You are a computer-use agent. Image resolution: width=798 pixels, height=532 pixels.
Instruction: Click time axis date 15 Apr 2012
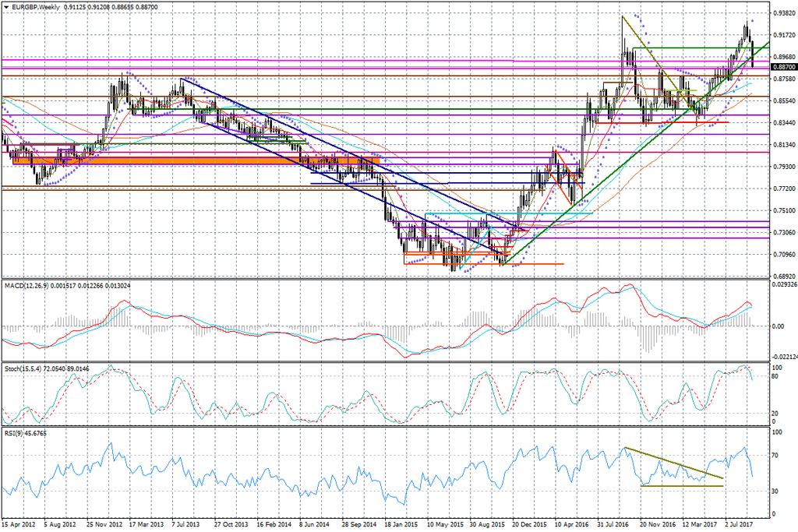click(x=19, y=523)
